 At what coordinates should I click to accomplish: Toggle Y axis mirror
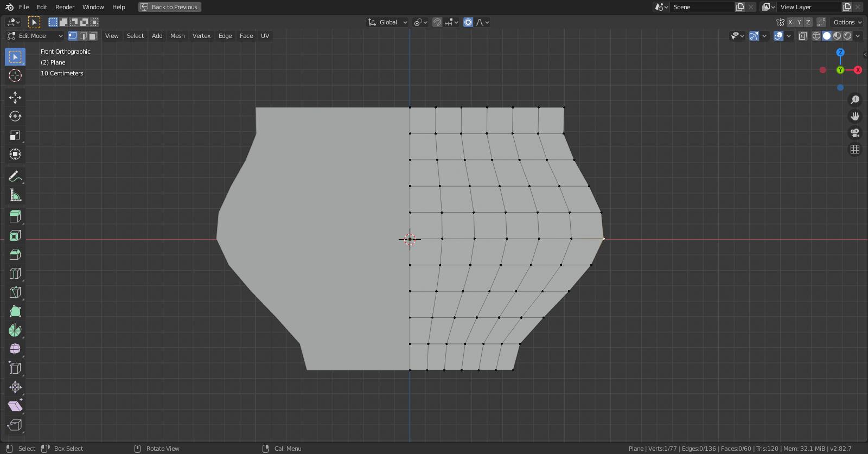799,22
